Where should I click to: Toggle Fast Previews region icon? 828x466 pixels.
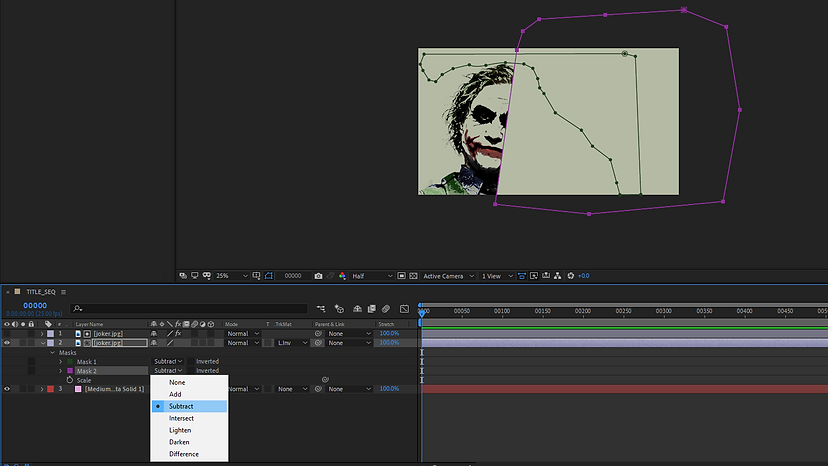[401, 276]
